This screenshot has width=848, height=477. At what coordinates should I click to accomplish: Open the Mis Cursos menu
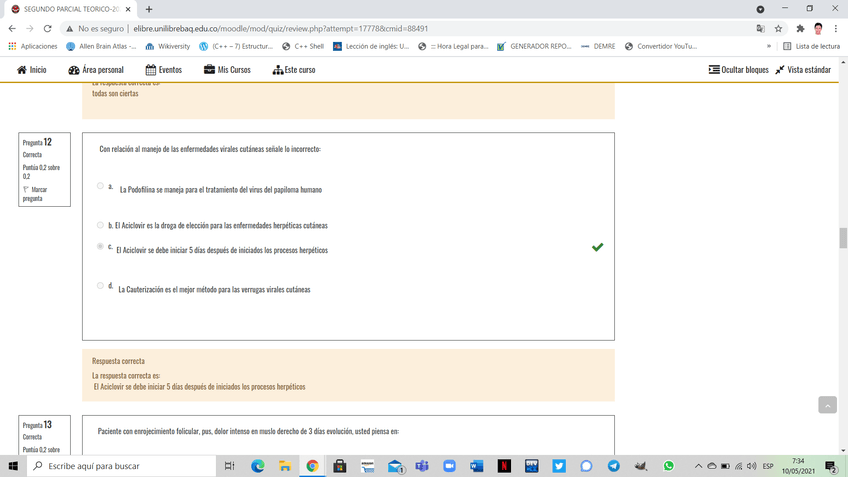point(227,70)
